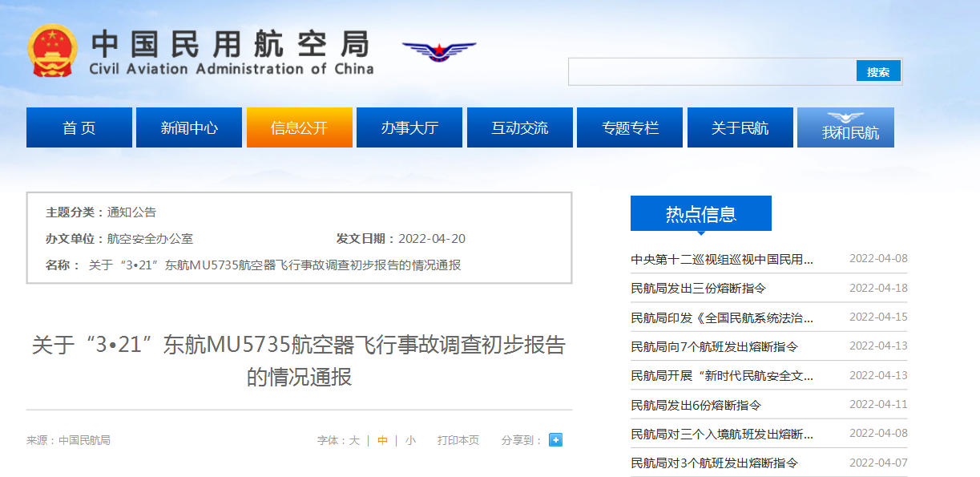Open 民航局发出三份熔断指令 link
The image size is (980, 477).
click(699, 288)
